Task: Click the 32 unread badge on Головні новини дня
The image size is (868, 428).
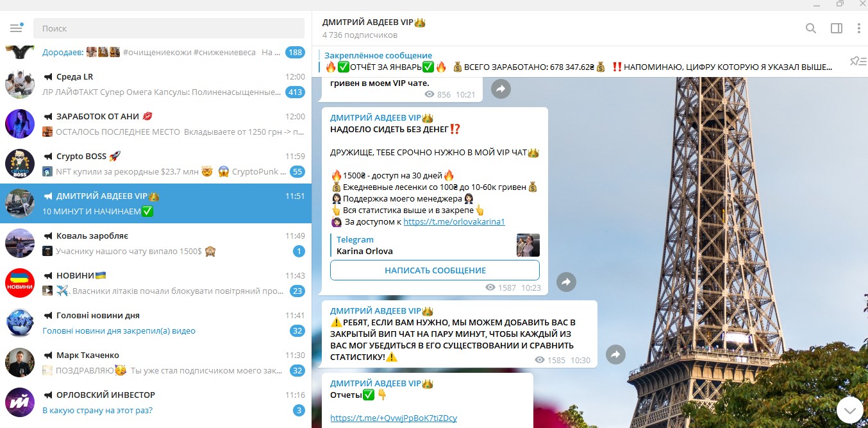Action: tap(297, 331)
